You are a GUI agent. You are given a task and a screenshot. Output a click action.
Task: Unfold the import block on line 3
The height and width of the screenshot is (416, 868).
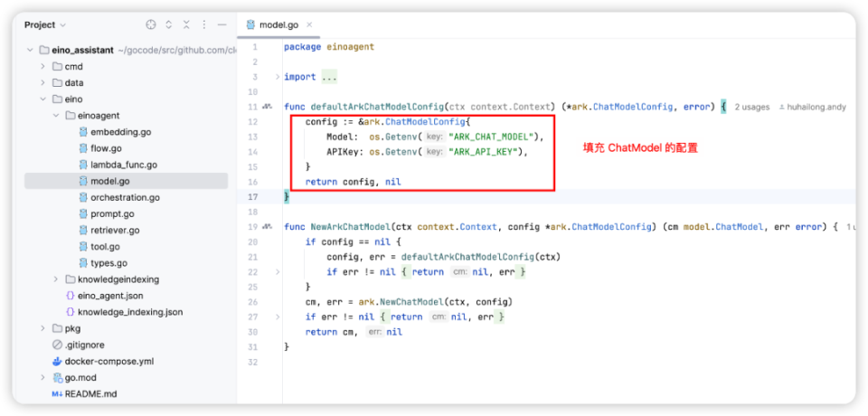[278, 77]
